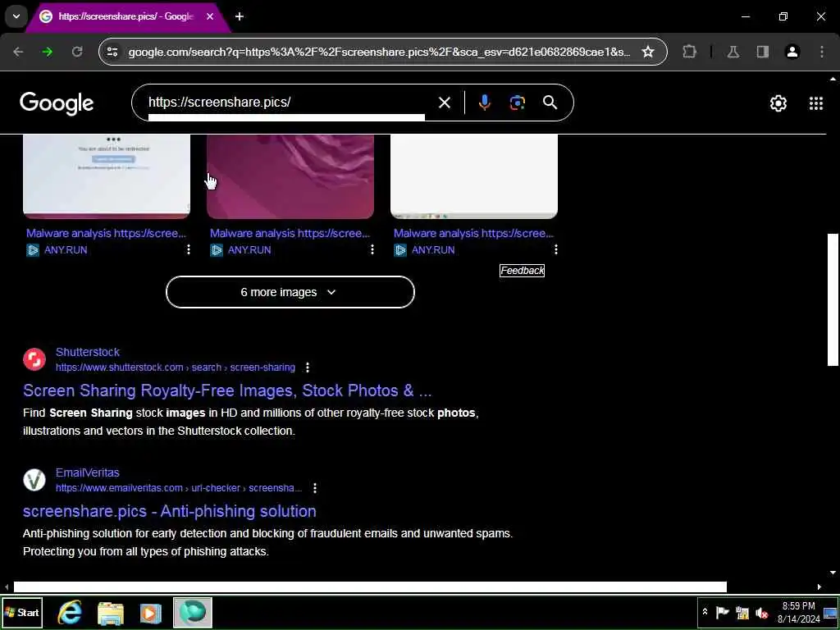Image resolution: width=840 pixels, height=630 pixels.
Task: Open the Chrome profile avatar
Action: tap(792, 52)
